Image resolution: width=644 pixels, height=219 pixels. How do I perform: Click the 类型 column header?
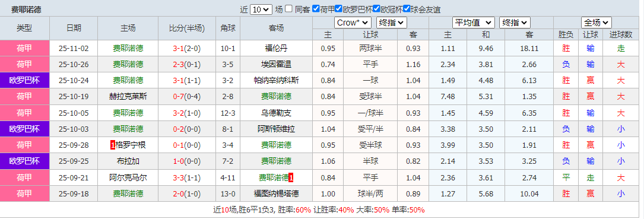(25, 28)
